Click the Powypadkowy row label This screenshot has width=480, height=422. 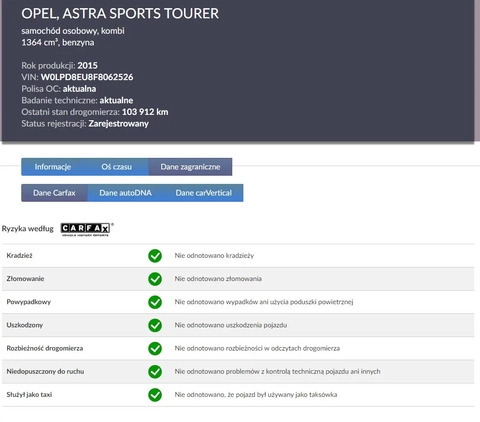coord(29,302)
